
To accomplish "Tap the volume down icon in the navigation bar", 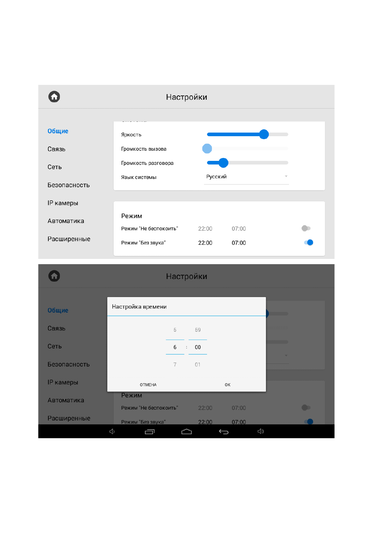I will click(x=112, y=431).
